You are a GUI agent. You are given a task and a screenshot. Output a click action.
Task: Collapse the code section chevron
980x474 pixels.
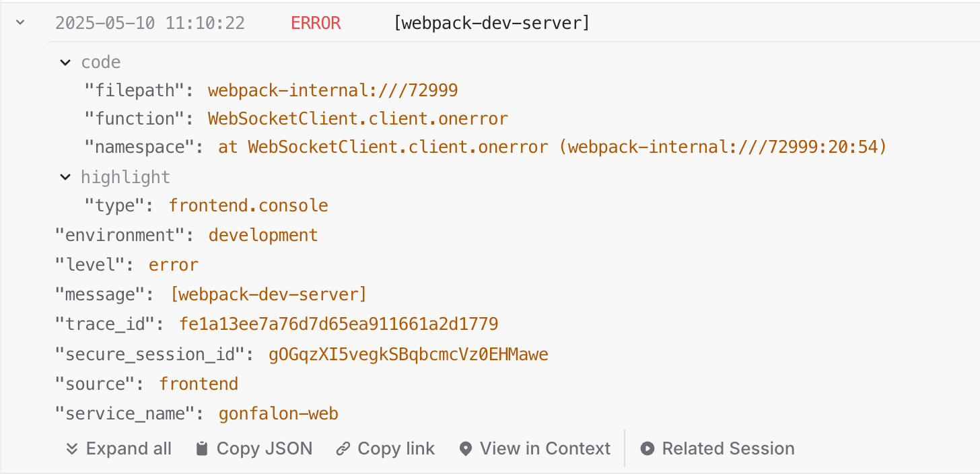(x=65, y=62)
